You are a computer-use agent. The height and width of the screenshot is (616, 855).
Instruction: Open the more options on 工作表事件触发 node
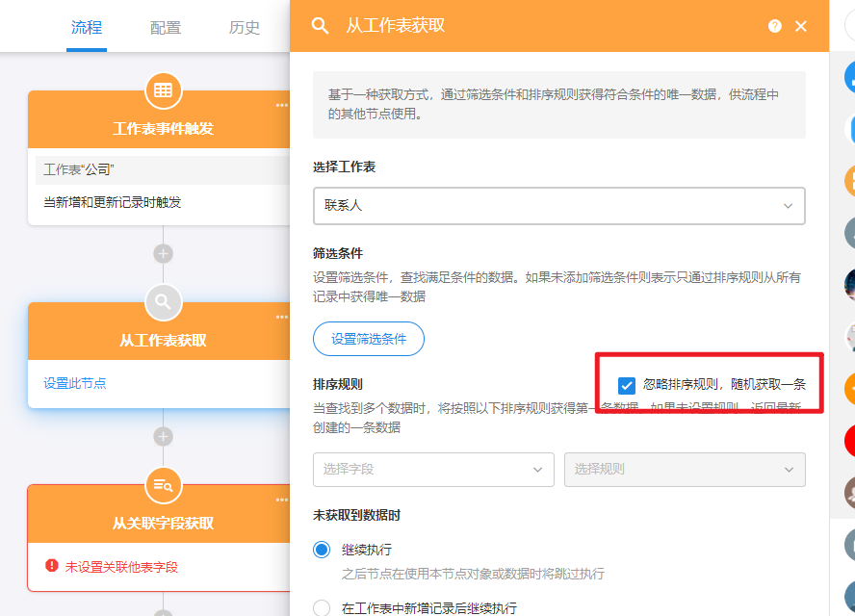(x=281, y=105)
